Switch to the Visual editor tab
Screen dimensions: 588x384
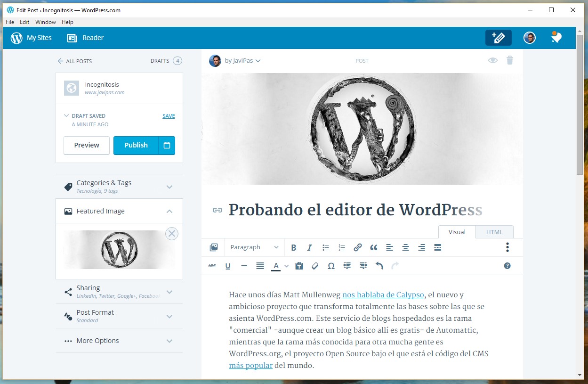(x=457, y=232)
